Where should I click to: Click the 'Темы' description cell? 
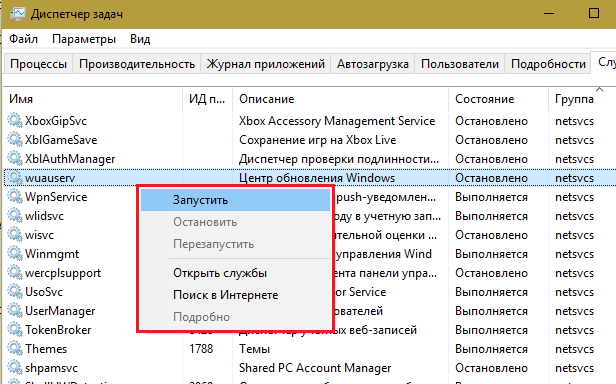[254, 349]
